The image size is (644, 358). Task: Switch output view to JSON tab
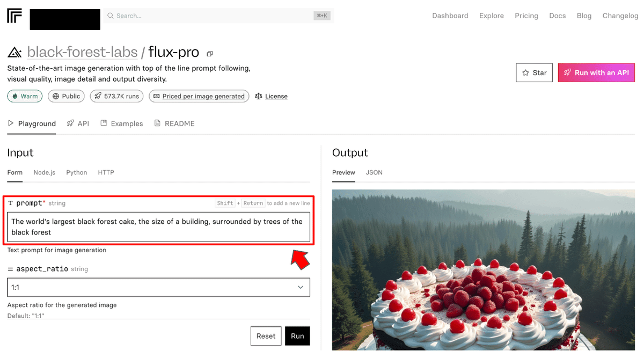[x=374, y=172]
